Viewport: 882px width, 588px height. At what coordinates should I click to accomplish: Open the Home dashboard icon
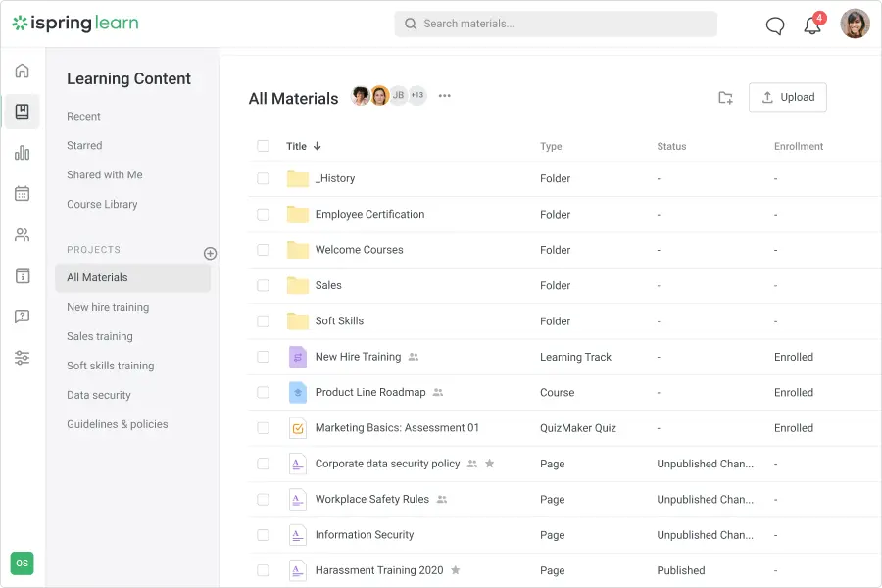22,71
